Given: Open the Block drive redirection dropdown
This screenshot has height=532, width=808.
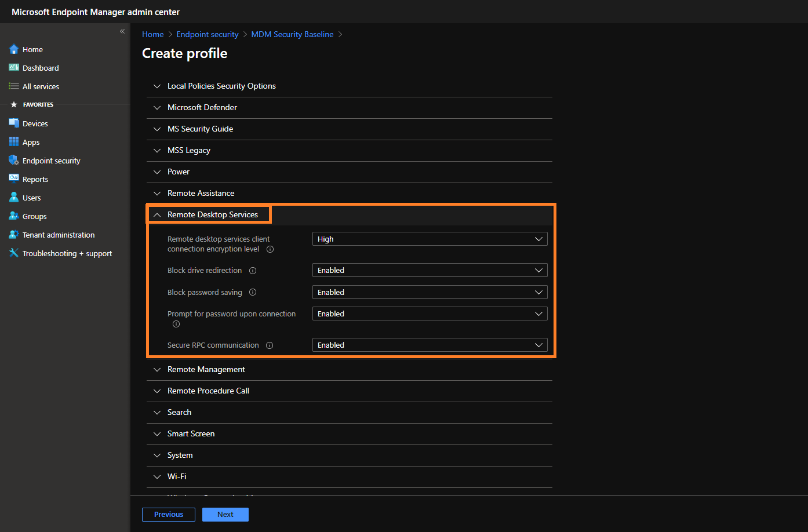Looking at the screenshot, I should click(430, 270).
